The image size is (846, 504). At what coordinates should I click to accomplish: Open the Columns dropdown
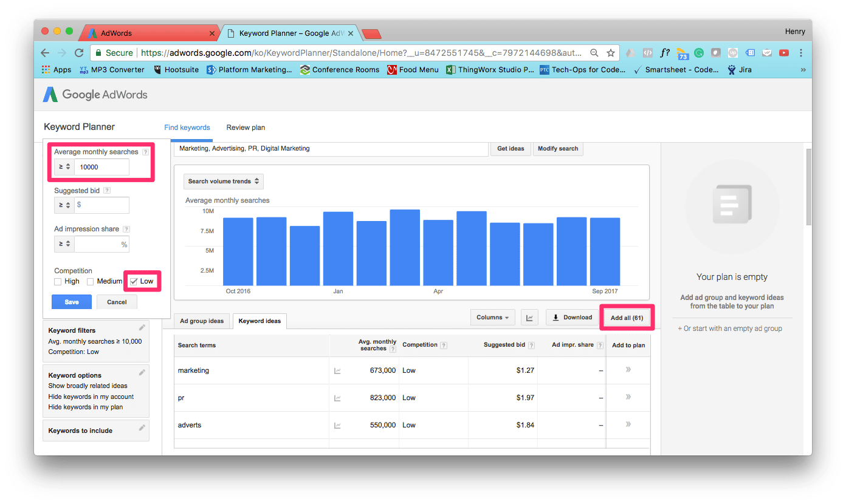pos(493,317)
